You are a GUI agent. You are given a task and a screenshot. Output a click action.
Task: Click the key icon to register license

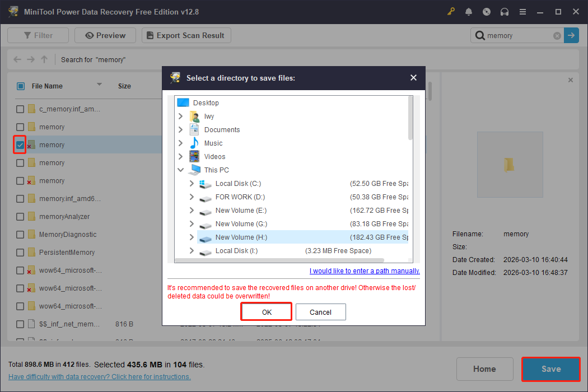(451, 11)
